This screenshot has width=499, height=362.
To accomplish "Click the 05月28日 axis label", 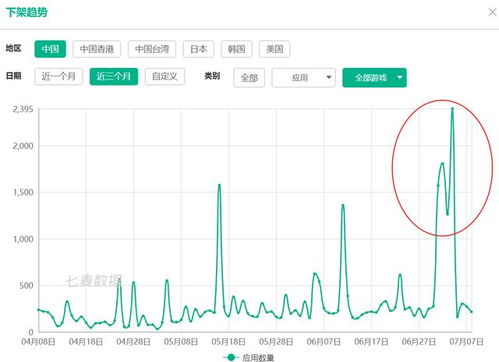I will (276, 342).
